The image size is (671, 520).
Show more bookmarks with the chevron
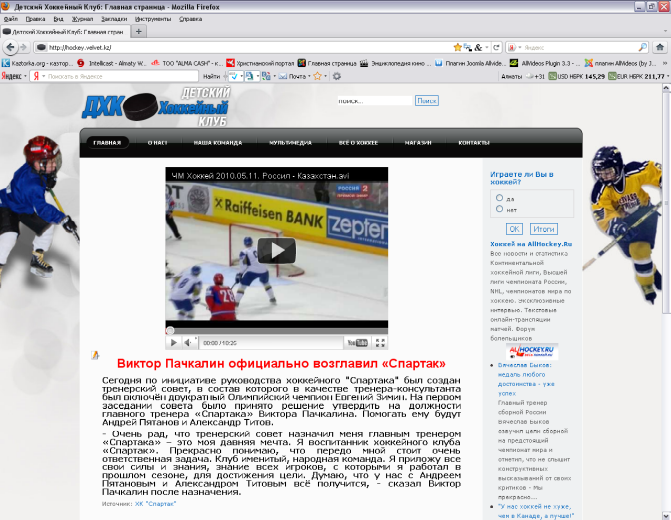pyautogui.click(x=665, y=63)
